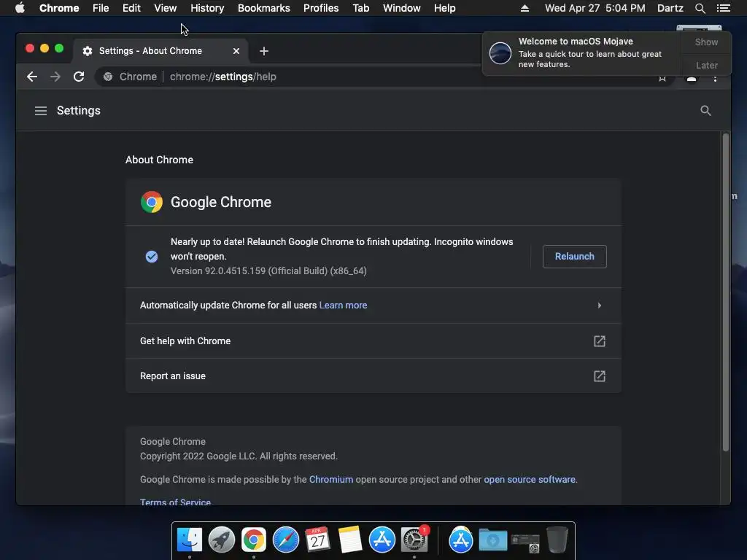
Task: Show the macOS Mojave tour notification
Action: [706, 42]
